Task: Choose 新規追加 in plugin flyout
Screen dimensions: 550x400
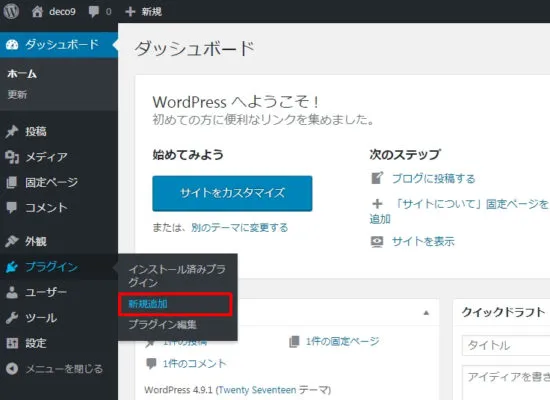Action: 148,304
